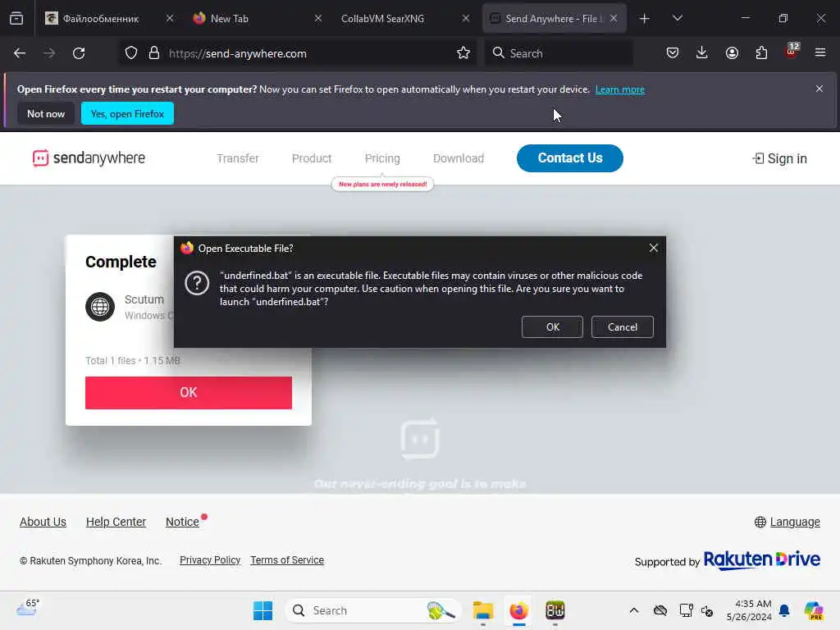Click the network display tray icon
This screenshot has width=840, height=630.
686,610
